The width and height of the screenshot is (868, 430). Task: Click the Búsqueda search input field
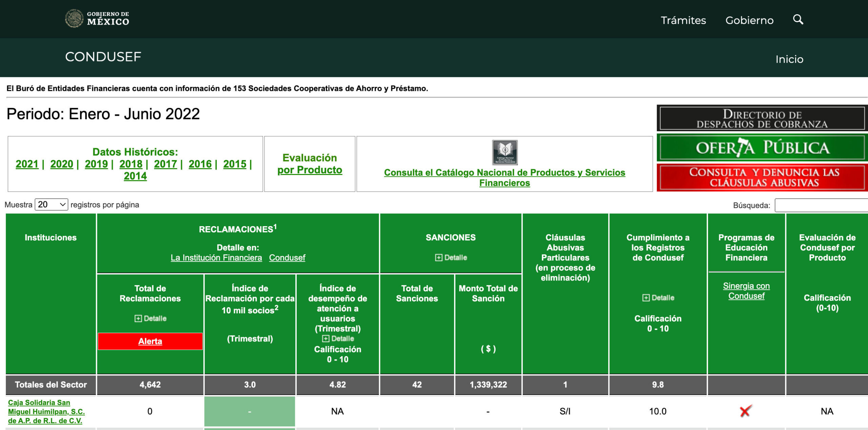tap(821, 206)
